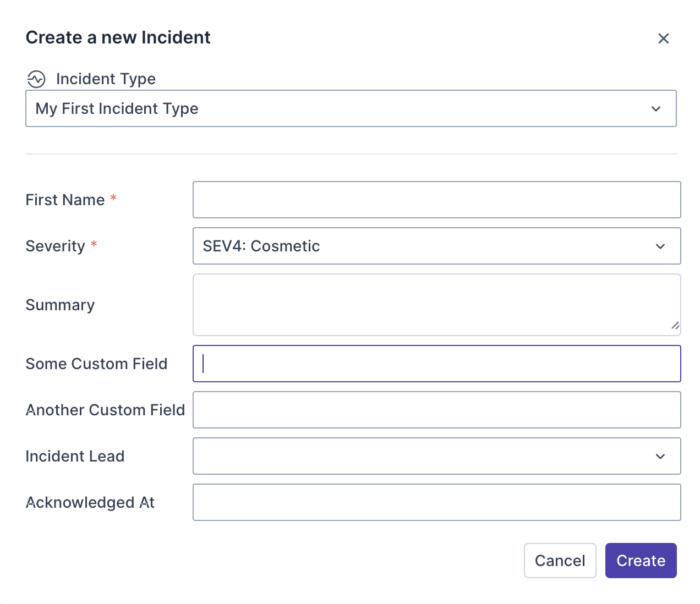700x604 pixels.
Task: Click the Acknowledged At label text
Action: 90,502
